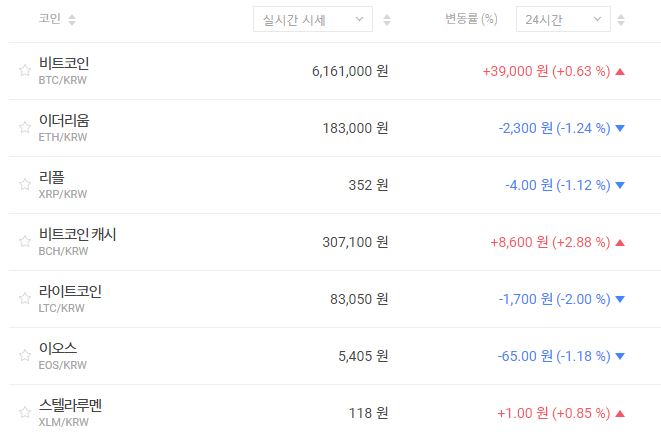This screenshot has height=434, width=661.
Task: Star the 스텔라루멘 coin
Action: tap(25, 413)
